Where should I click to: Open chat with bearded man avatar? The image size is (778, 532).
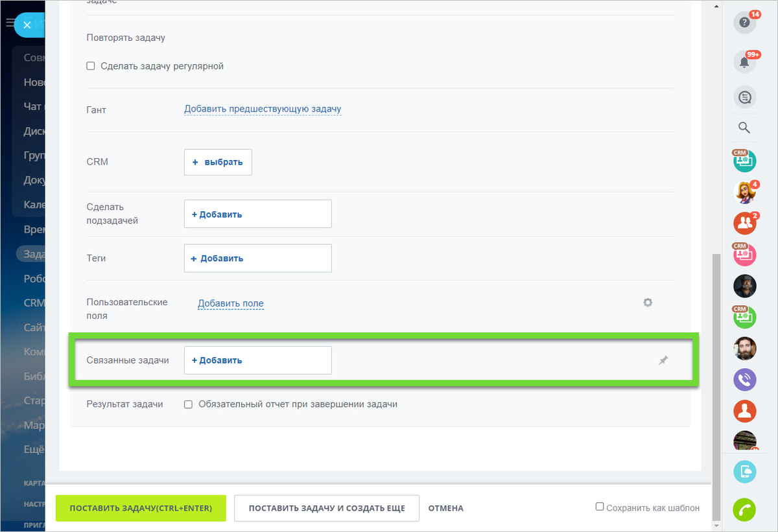[x=745, y=349]
